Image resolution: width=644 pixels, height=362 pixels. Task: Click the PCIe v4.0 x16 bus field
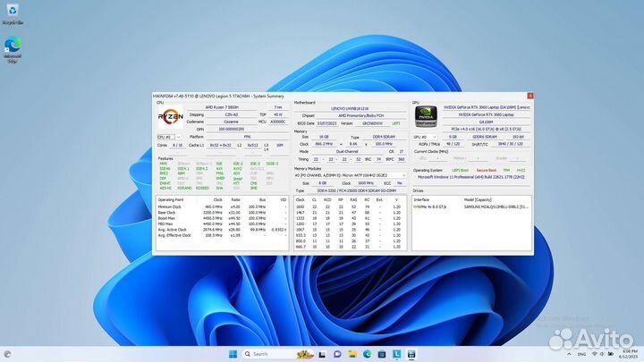pyautogui.click(x=487, y=130)
